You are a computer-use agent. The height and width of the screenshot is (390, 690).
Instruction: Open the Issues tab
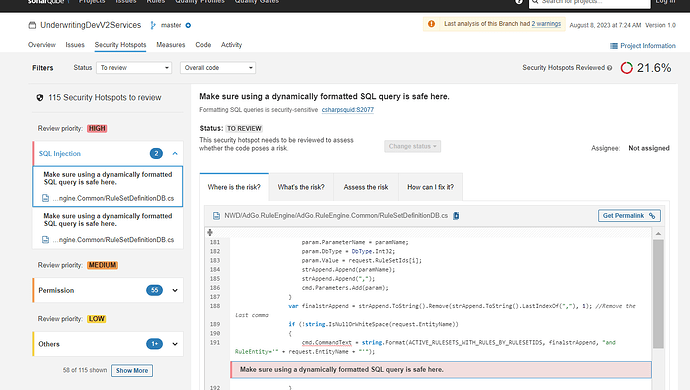pyautogui.click(x=75, y=45)
